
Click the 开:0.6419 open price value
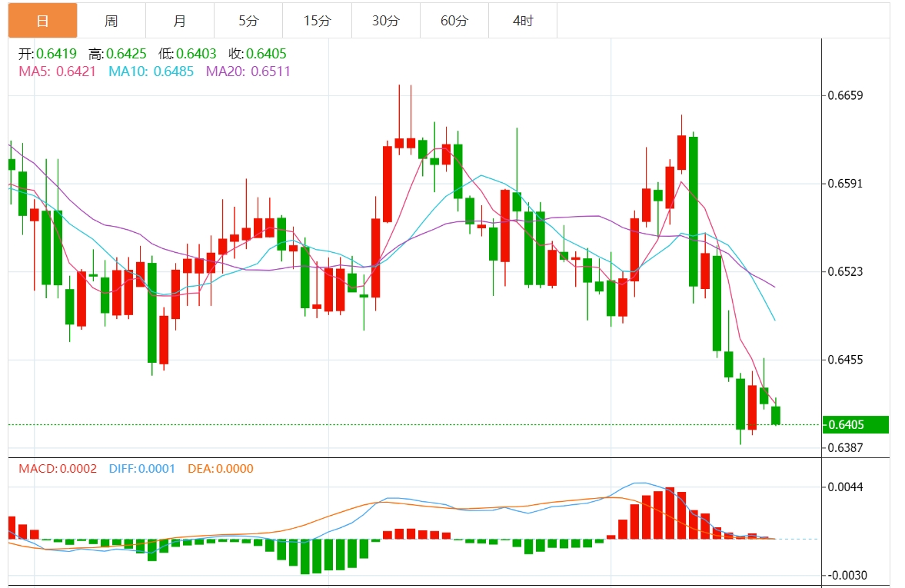coord(48,54)
